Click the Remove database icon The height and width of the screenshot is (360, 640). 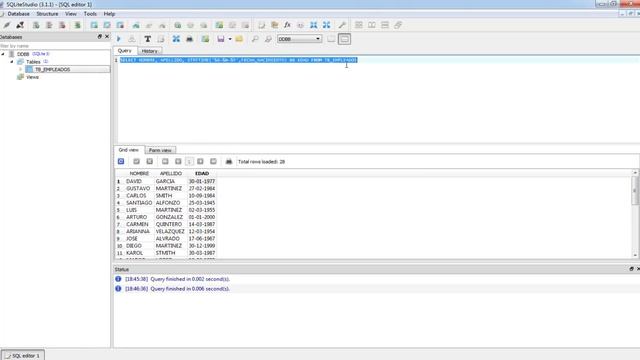62,25
